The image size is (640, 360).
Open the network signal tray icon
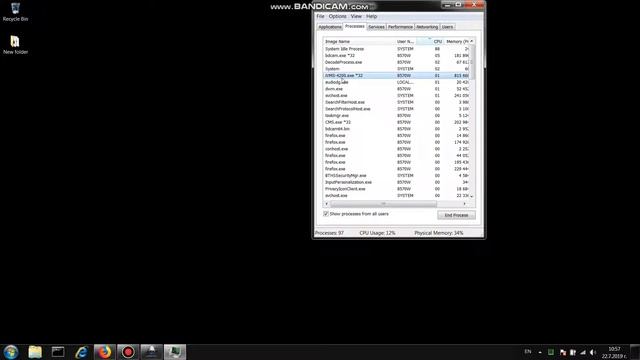pos(583,352)
